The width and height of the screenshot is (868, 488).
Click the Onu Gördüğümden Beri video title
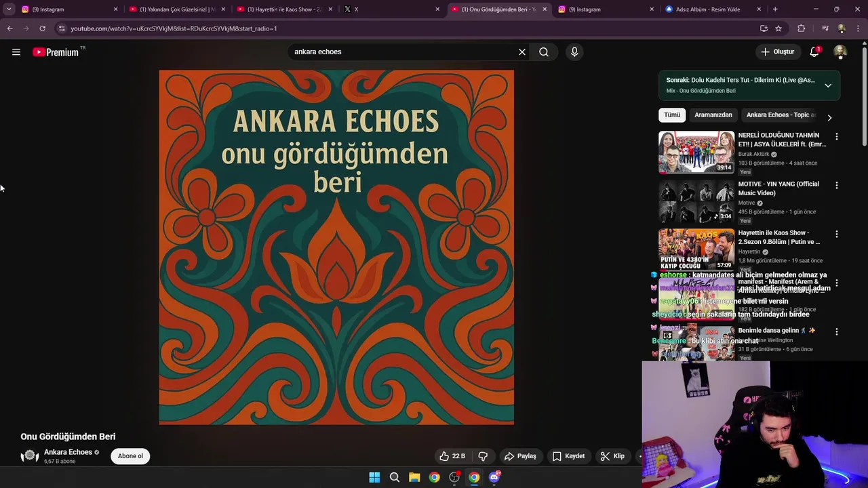pyautogui.click(x=68, y=436)
